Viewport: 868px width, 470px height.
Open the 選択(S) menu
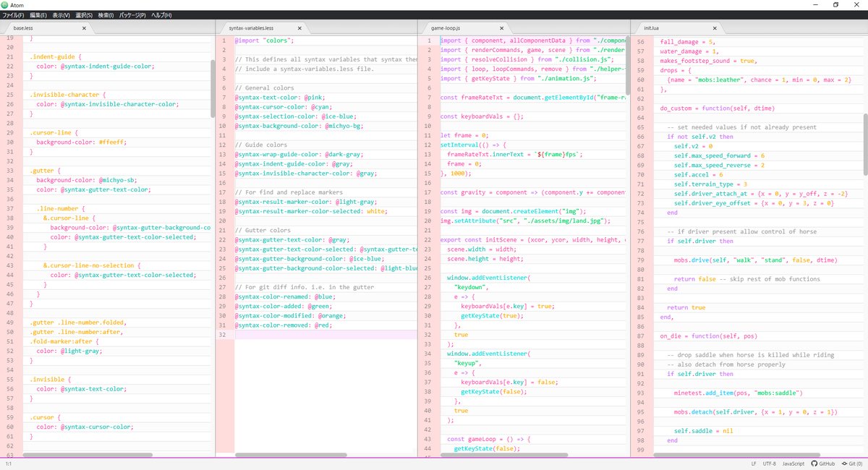(84, 15)
